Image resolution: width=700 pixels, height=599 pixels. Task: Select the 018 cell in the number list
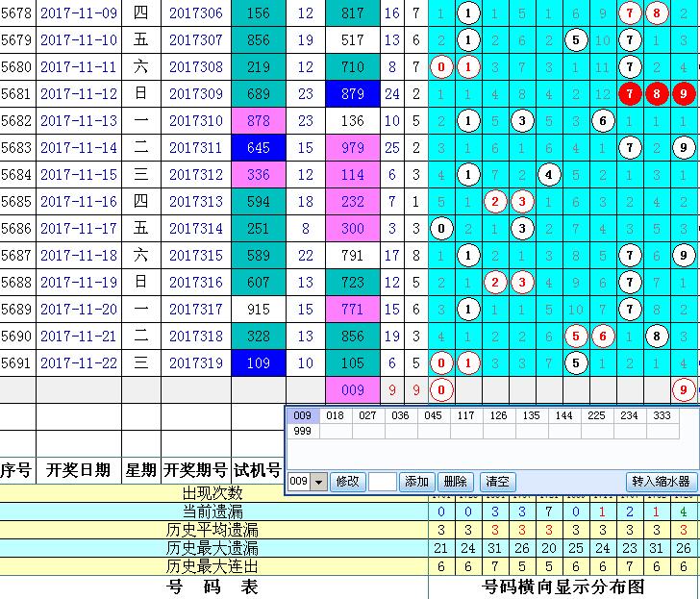(335, 416)
